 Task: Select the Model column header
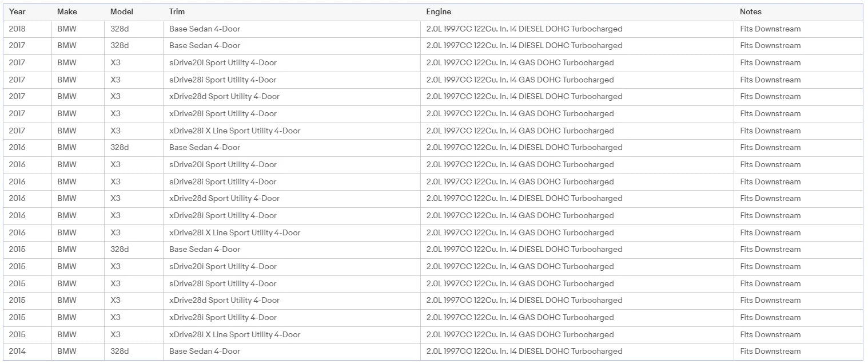click(121, 11)
